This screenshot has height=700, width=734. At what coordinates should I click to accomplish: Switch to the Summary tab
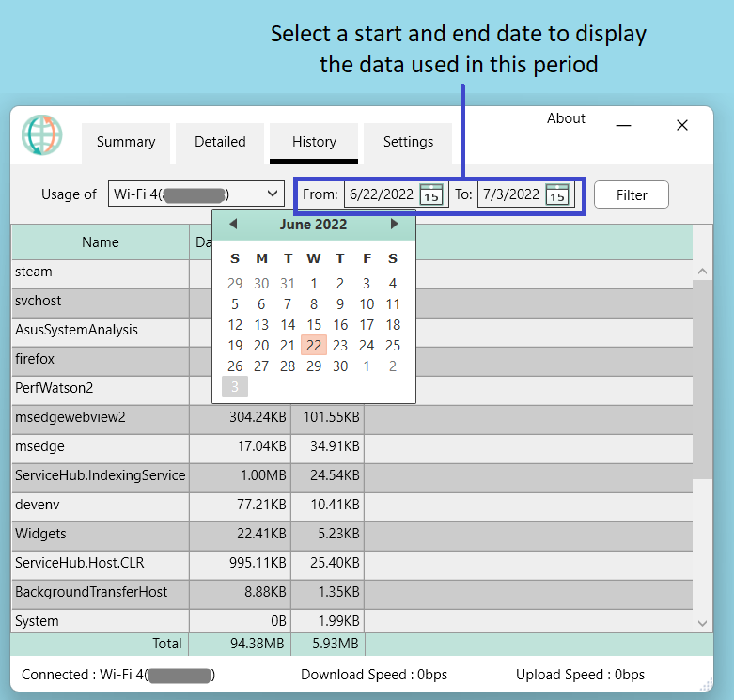[126, 143]
